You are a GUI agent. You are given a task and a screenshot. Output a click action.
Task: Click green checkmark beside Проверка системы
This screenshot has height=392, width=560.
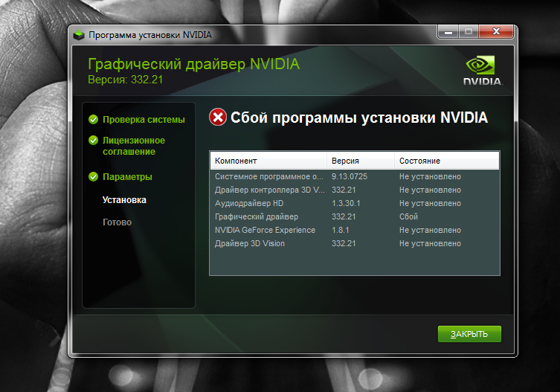pyautogui.click(x=93, y=119)
